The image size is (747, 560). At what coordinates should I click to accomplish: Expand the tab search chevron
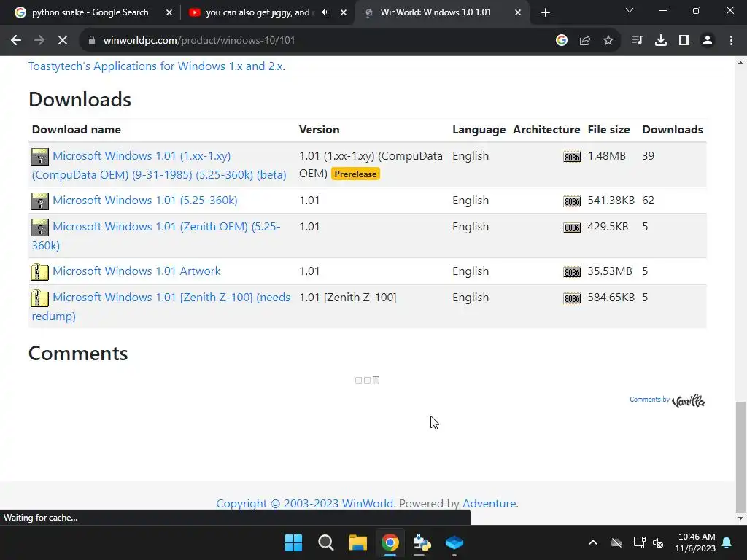point(630,10)
